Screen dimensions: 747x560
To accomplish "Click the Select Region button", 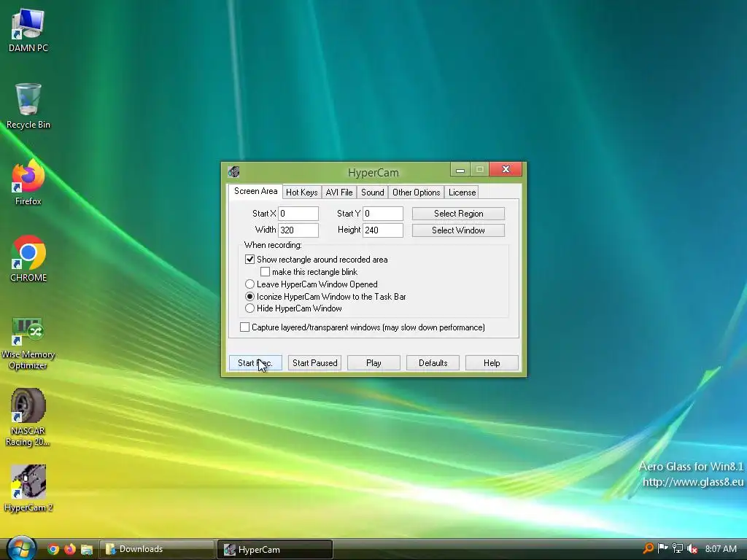I will [x=458, y=214].
